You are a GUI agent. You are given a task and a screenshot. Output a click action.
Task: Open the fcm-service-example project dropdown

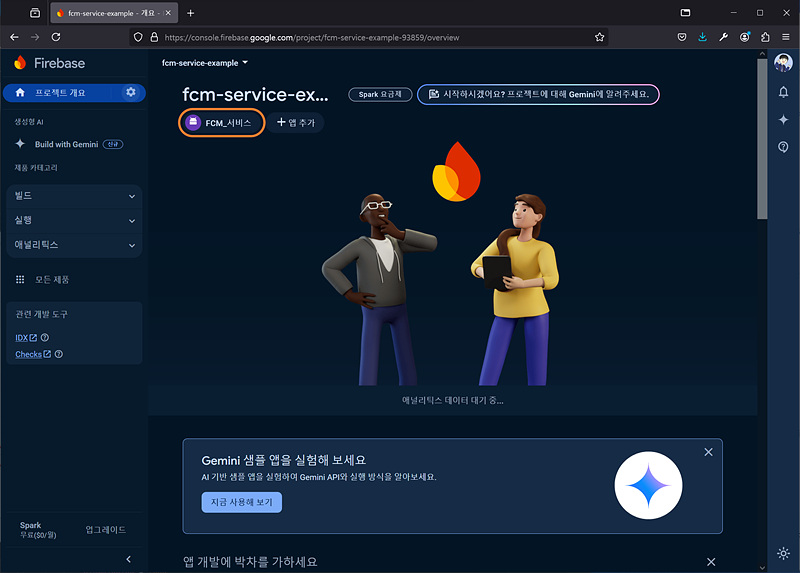click(205, 63)
